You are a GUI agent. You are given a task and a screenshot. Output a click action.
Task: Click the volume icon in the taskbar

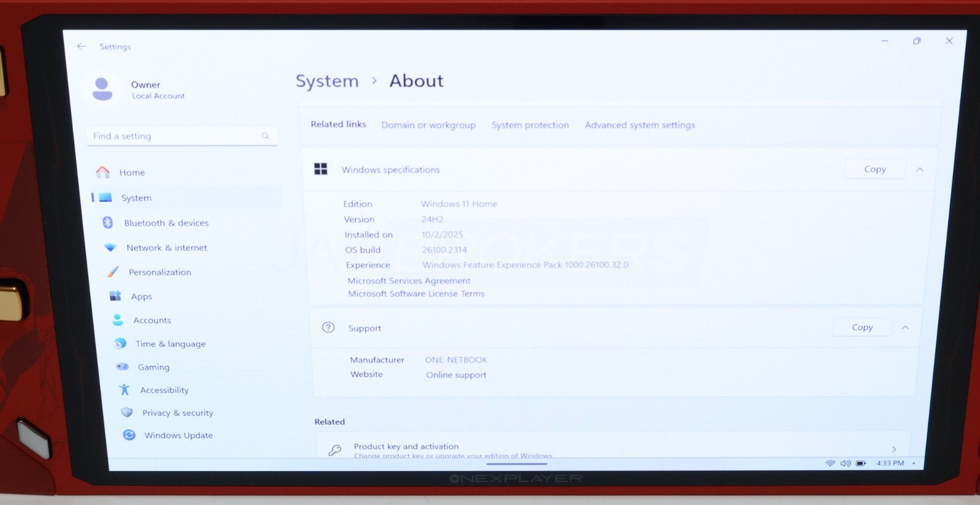[x=845, y=463]
